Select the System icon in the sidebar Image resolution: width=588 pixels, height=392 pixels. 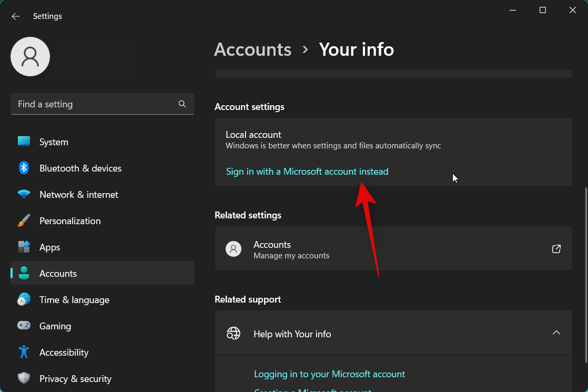click(x=24, y=142)
